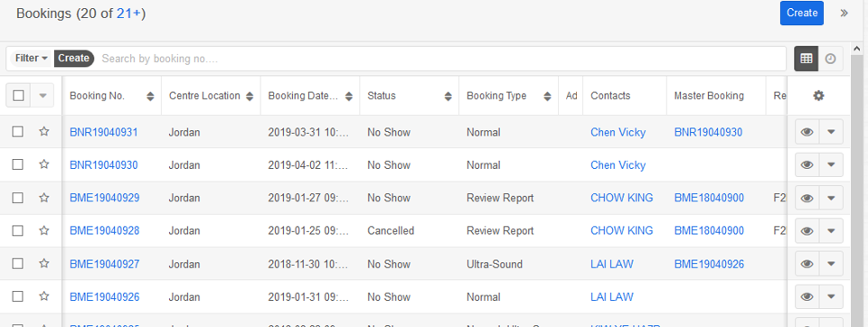Star booking BNR19040931 as favorite
The image size is (868, 327).
pos(44,132)
